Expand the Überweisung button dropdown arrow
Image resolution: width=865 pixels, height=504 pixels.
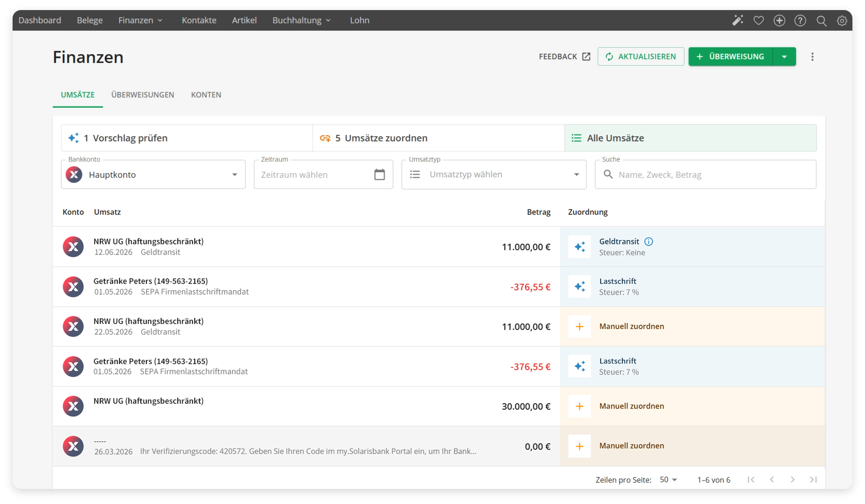(784, 57)
